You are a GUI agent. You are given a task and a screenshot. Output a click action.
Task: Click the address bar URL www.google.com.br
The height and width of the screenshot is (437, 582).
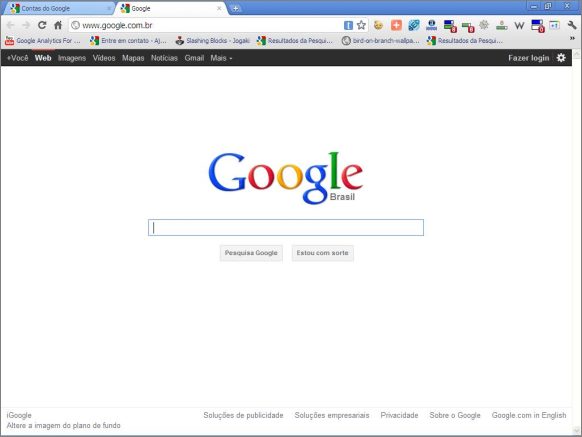117,25
